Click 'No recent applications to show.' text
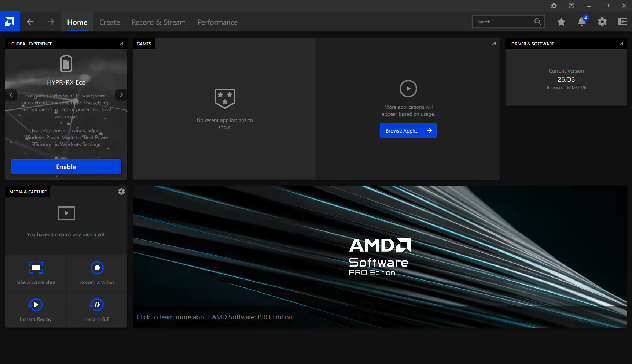The image size is (632, 364). 225,124
